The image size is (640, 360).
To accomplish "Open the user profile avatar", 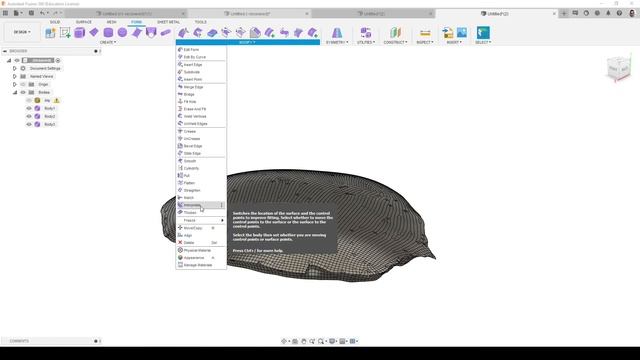I will pyautogui.click(x=632, y=13).
